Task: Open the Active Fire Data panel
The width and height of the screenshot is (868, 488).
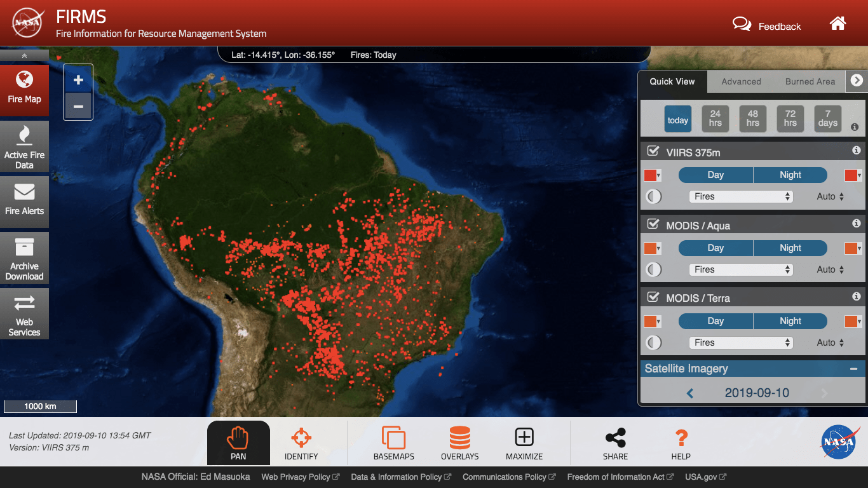Action: coord(24,147)
